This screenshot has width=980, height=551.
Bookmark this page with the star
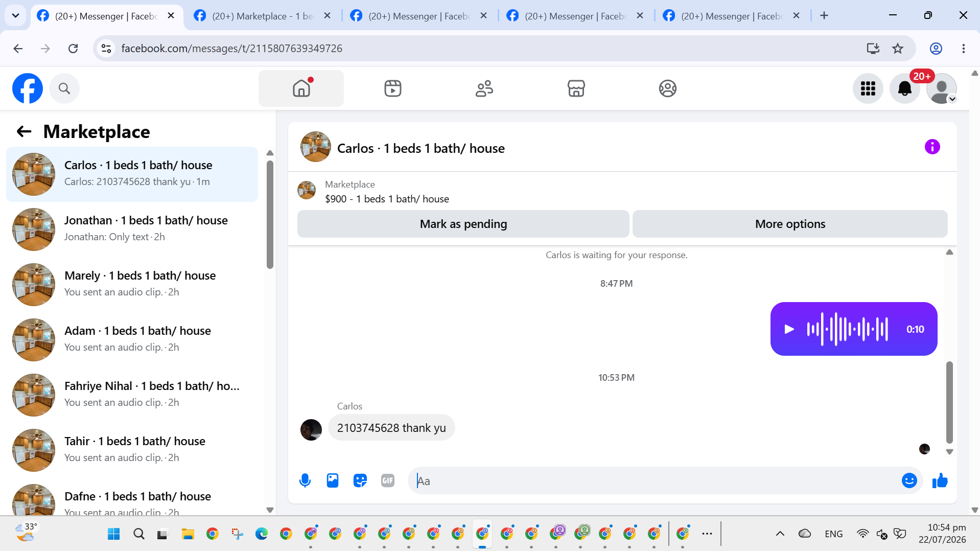(898, 49)
